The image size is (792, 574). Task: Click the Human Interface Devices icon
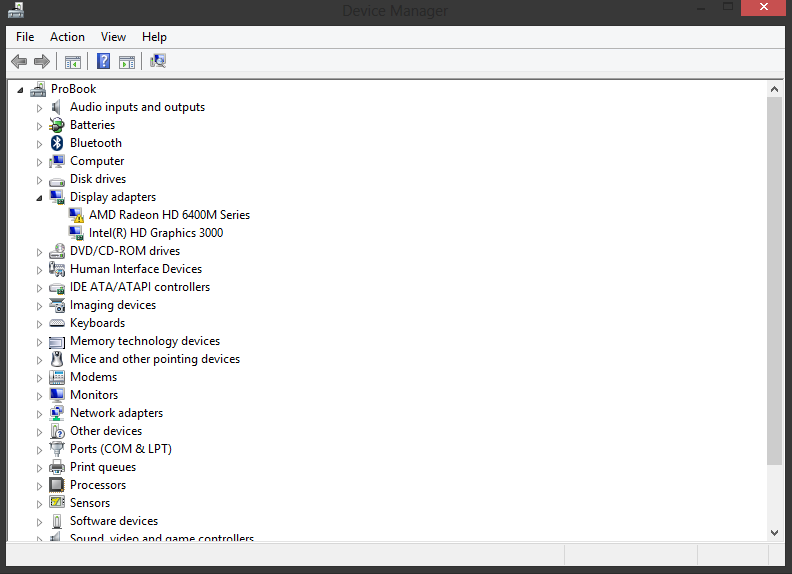tap(57, 269)
